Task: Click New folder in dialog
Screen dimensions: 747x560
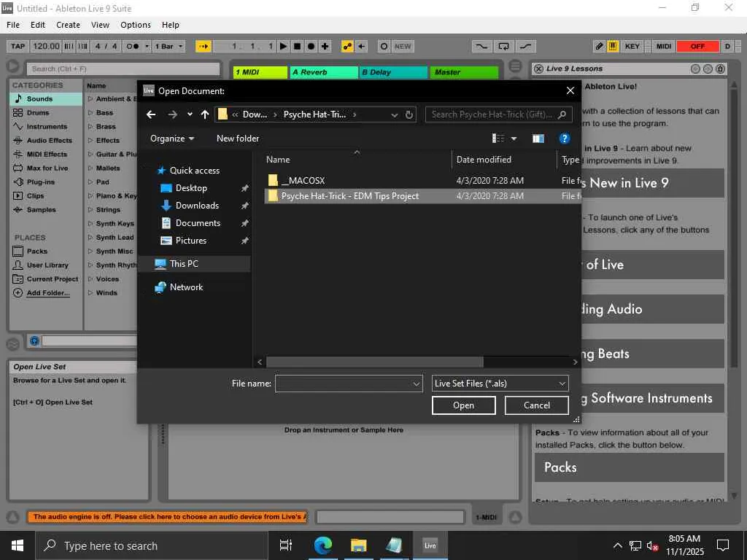Action: pos(238,138)
